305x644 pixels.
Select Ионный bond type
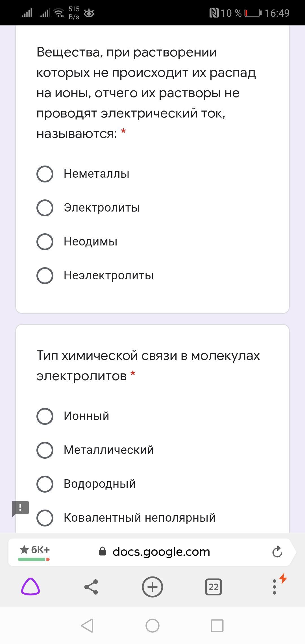[45, 416]
